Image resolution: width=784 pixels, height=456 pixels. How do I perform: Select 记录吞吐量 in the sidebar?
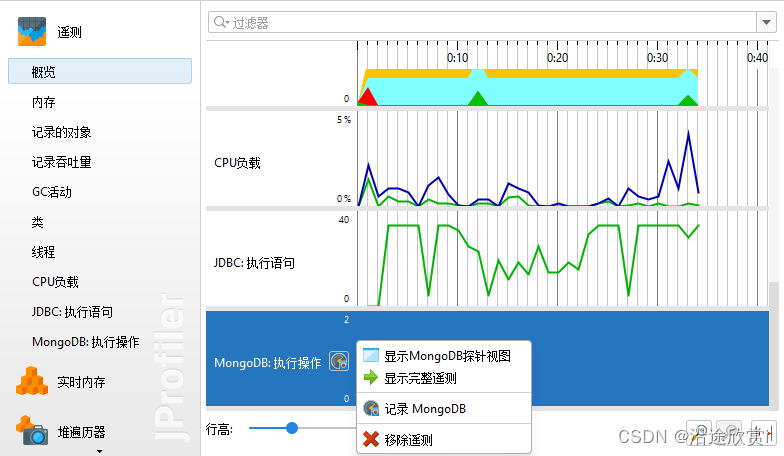coord(62,162)
